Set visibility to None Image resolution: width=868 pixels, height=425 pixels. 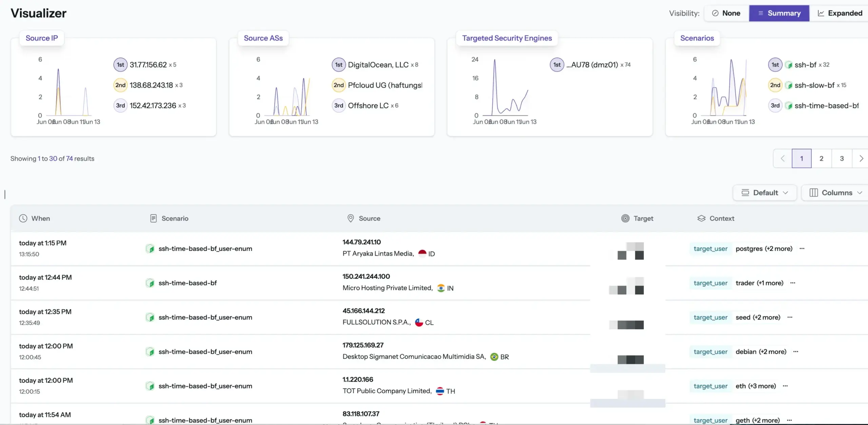(x=727, y=13)
